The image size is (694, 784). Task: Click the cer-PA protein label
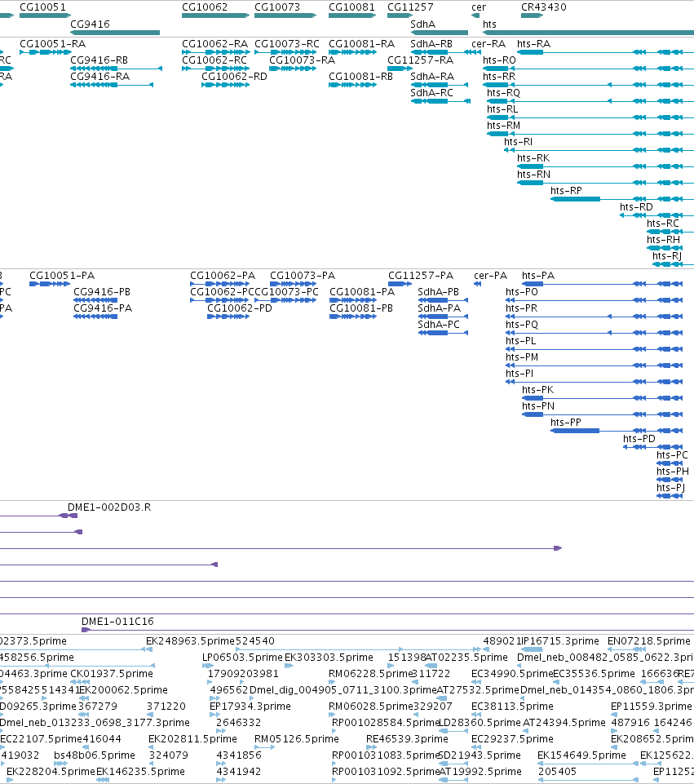(491, 275)
